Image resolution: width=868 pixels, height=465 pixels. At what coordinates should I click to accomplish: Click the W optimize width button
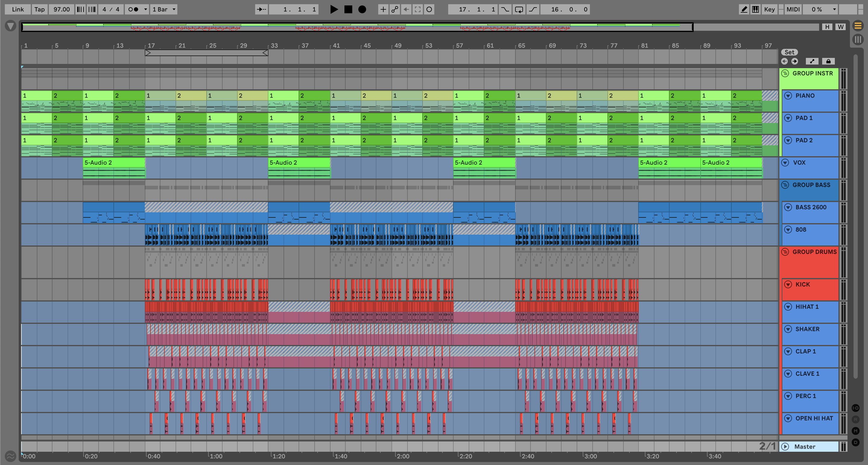click(x=841, y=27)
